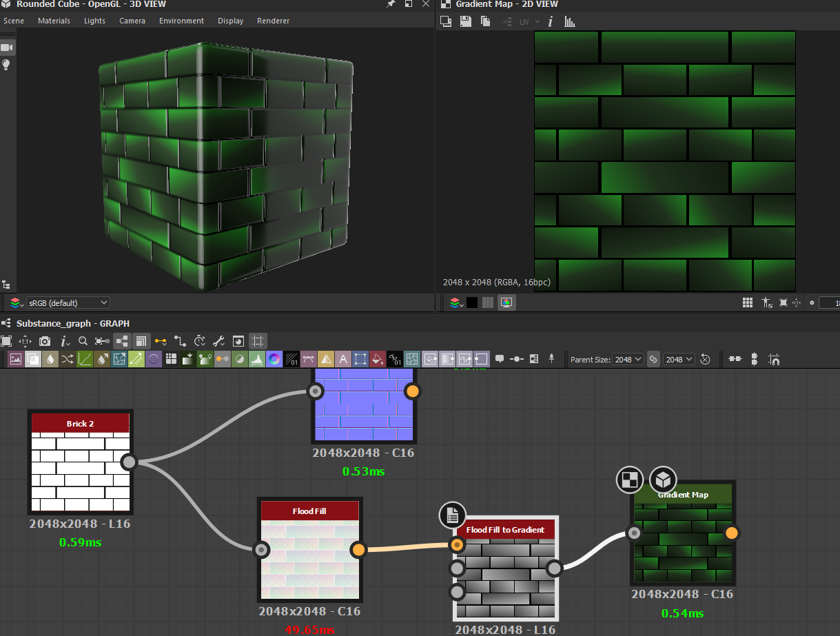Save the 2D View image to disk

pos(465,21)
